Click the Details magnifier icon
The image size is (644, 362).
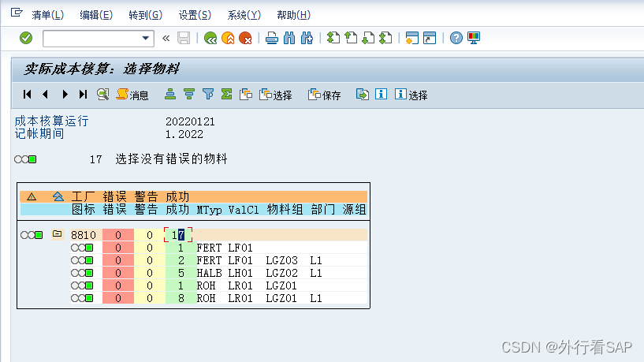click(102, 95)
